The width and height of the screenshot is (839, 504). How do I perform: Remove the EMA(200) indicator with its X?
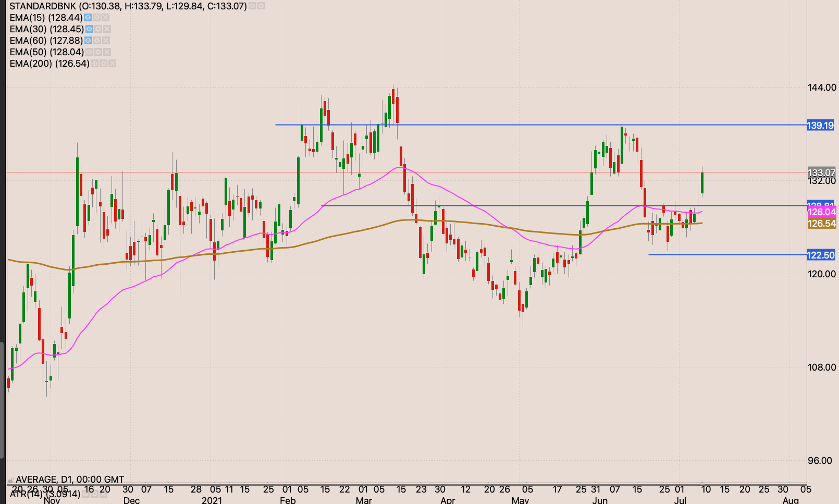(112, 64)
